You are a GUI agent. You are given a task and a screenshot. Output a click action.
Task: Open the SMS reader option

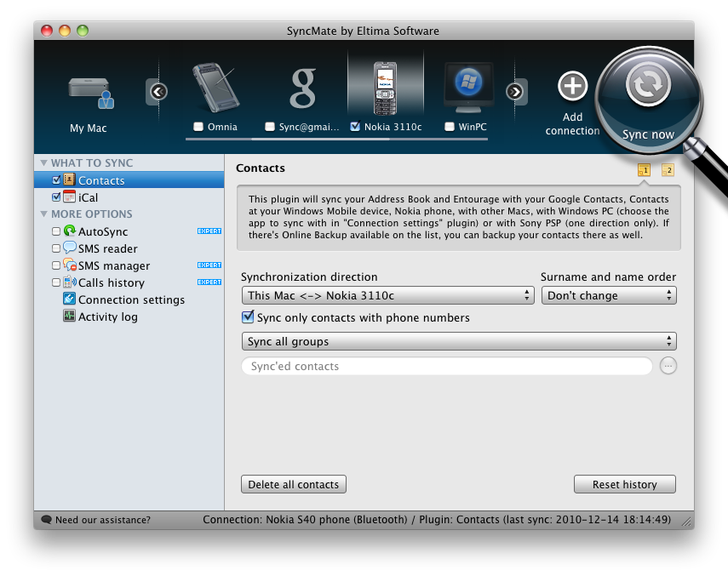[x=108, y=248]
